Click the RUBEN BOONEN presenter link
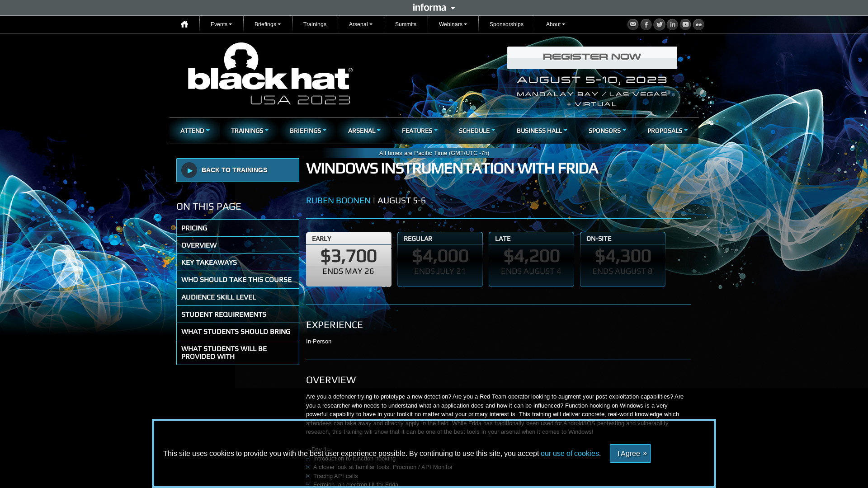Screen dimensions: 868x488 point(338,200)
